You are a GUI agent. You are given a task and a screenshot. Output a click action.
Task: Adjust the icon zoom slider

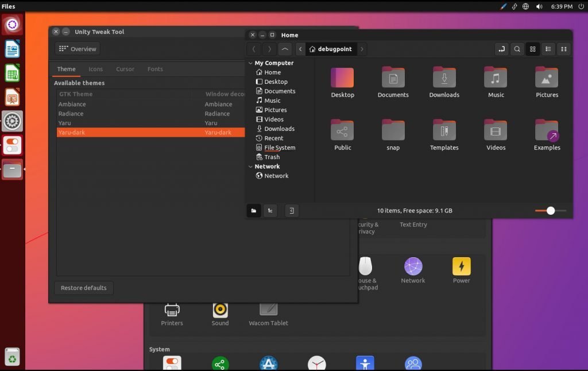click(x=551, y=211)
